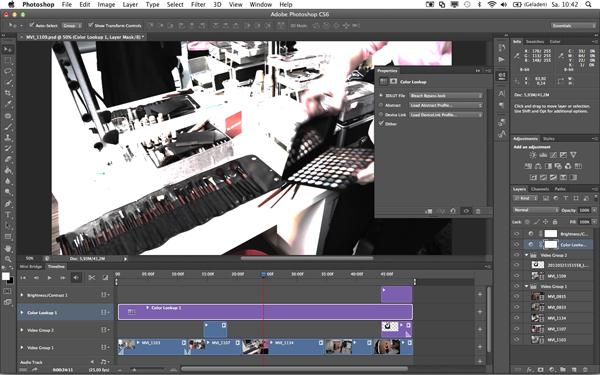This screenshot has width=600, height=375.
Task: Select the Eyedropper tool
Action: point(8,104)
